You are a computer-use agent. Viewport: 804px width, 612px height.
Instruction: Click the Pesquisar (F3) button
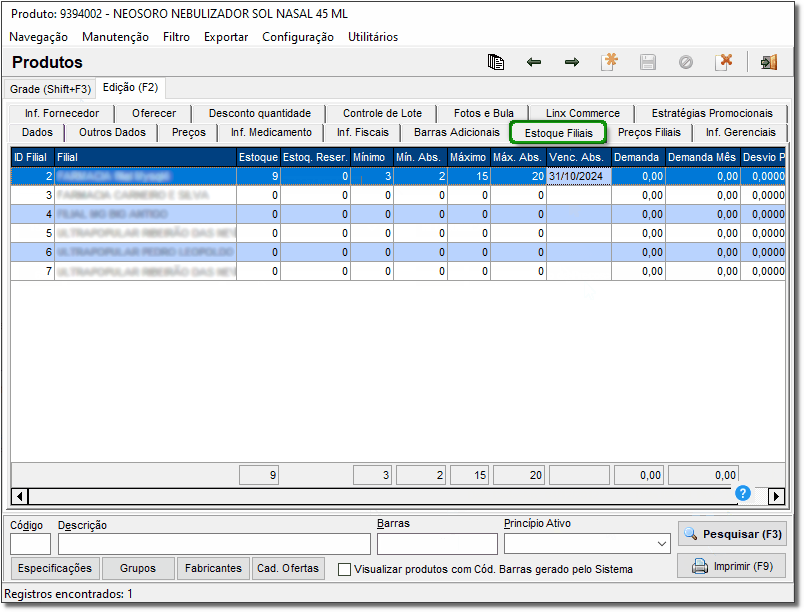(x=732, y=534)
